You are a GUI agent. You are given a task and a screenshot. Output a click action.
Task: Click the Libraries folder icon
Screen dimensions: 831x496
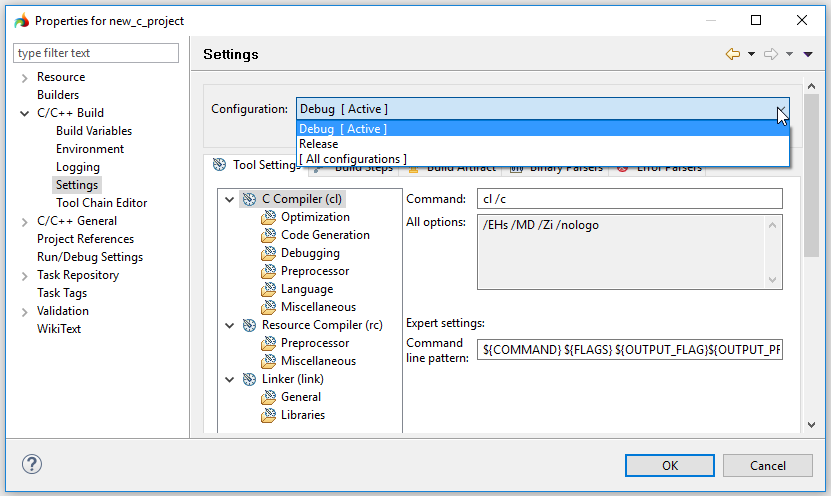268,415
